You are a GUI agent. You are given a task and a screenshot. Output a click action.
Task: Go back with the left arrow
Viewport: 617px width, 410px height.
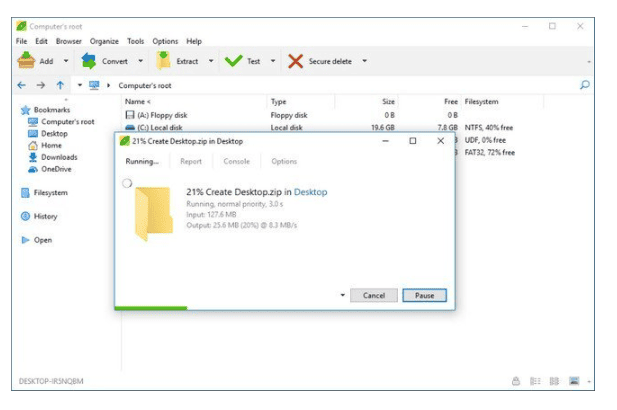click(x=22, y=85)
